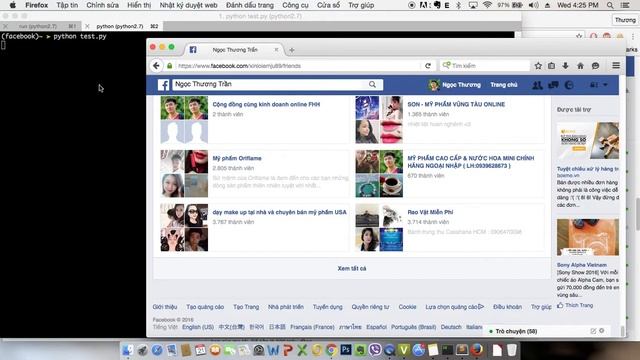Viewport: 640px width, 360px height.
Task: Open Calendar from the dock
Action: (200, 350)
